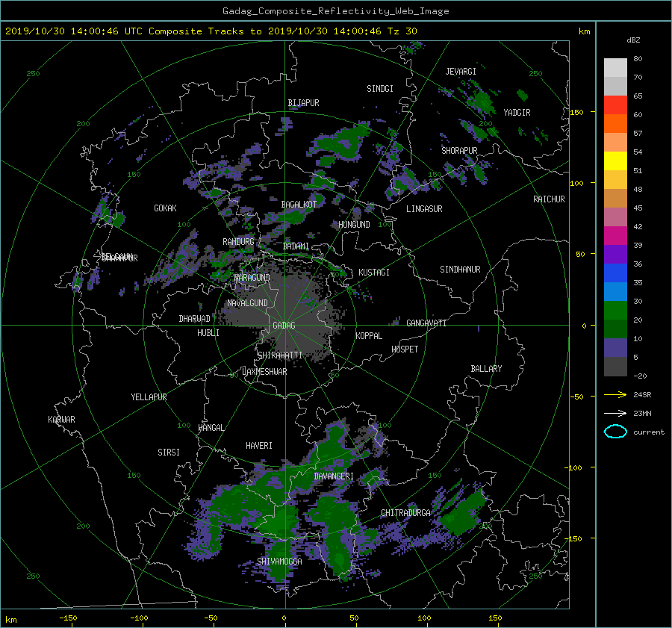Click the NARAGUND city label

tap(252, 278)
